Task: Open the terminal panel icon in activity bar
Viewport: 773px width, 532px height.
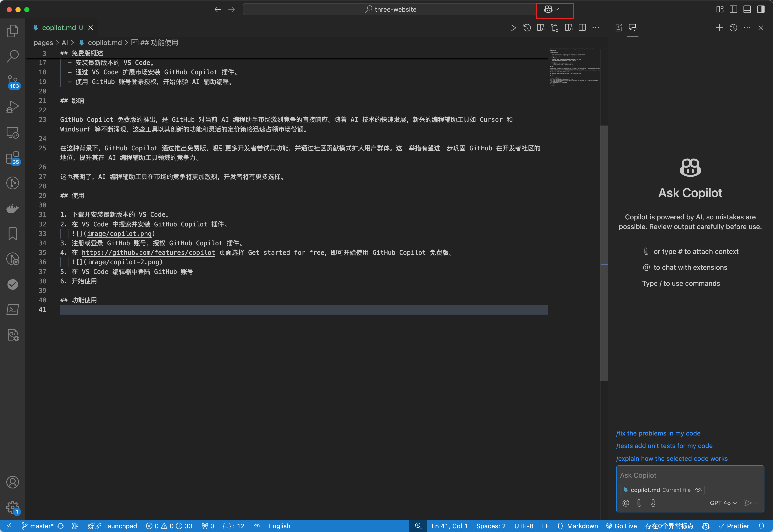Action: (x=13, y=310)
